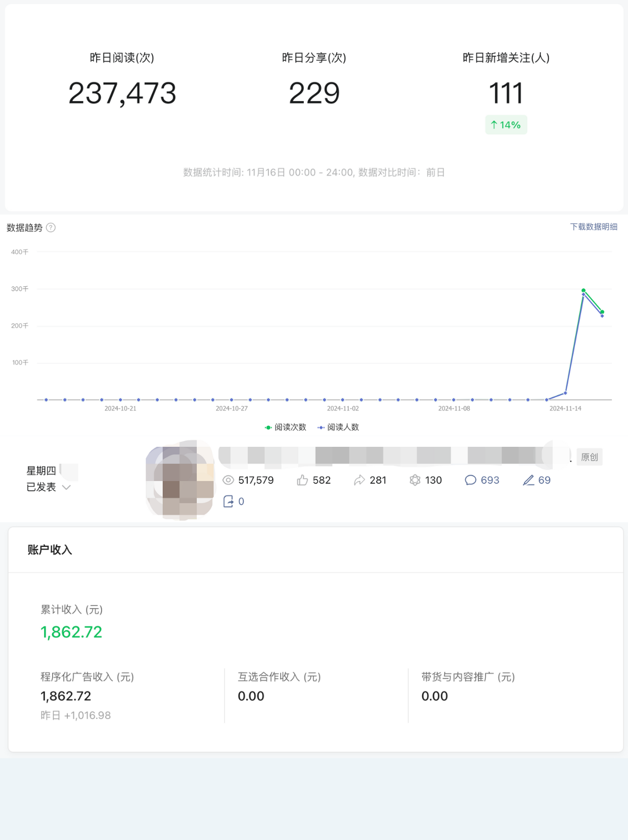Toggle the 阅读次数 legend series

(286, 427)
